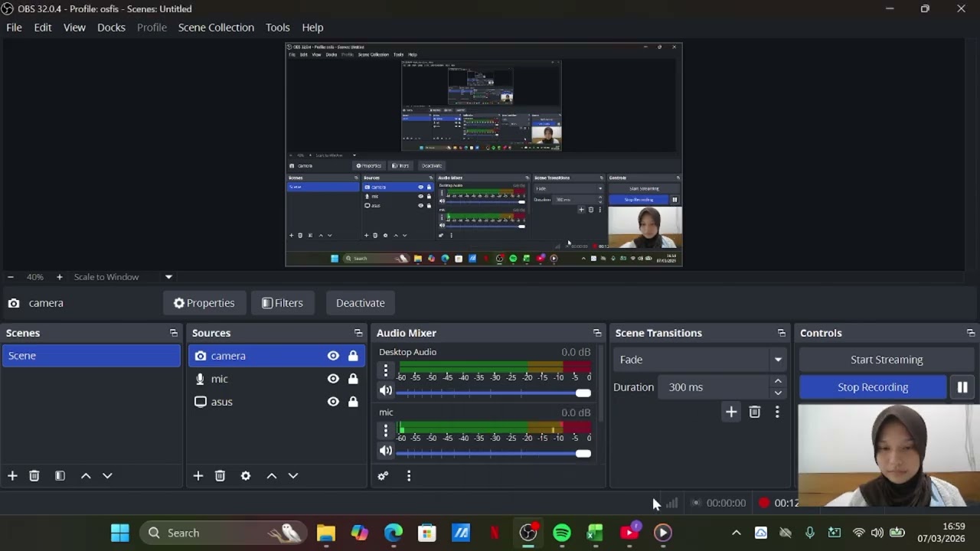The width and height of the screenshot is (980, 551).
Task: Click the taskbar Search box
Action: [223, 533]
